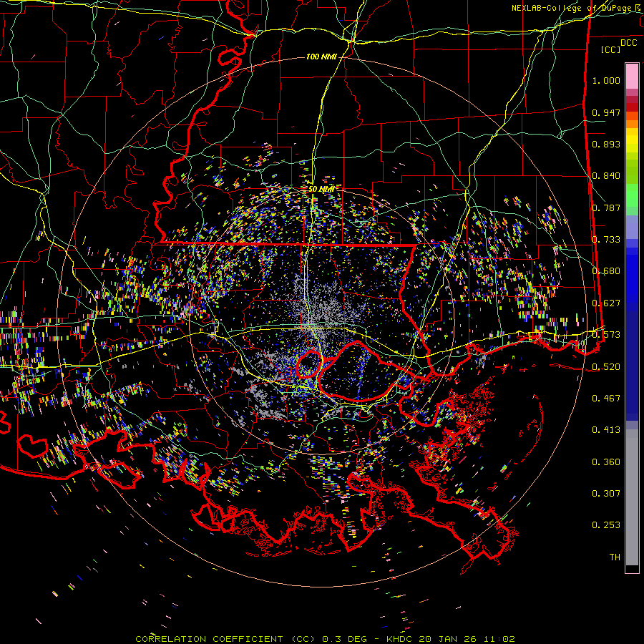This screenshot has width=644, height=644.
Task: Click the 0.733 legend value
Action: tap(606, 240)
